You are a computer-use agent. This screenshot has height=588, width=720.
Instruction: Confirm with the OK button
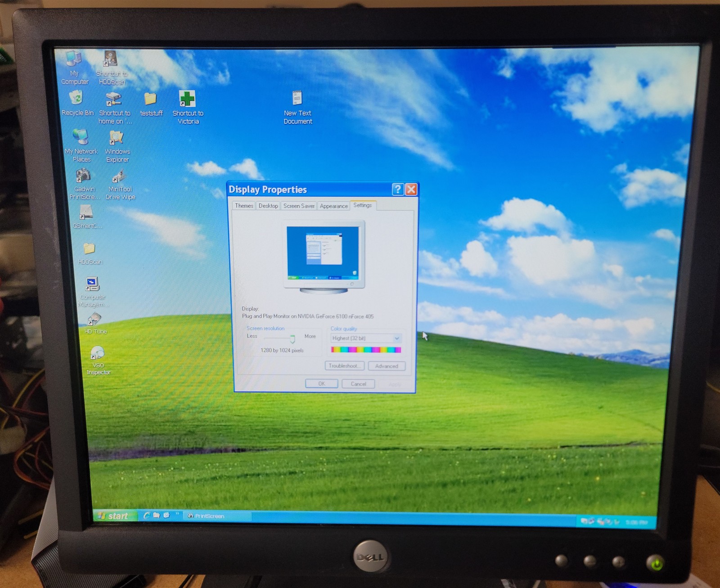point(321,384)
